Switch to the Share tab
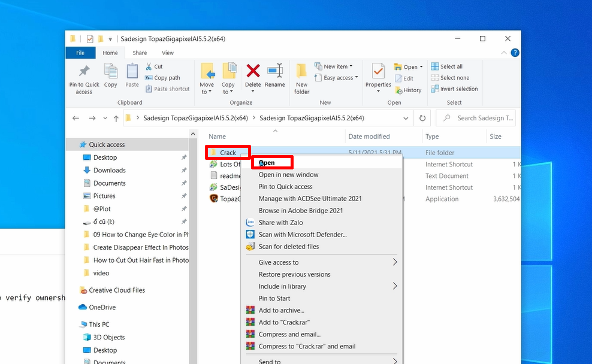Image resolution: width=592 pixels, height=364 pixels. click(140, 53)
